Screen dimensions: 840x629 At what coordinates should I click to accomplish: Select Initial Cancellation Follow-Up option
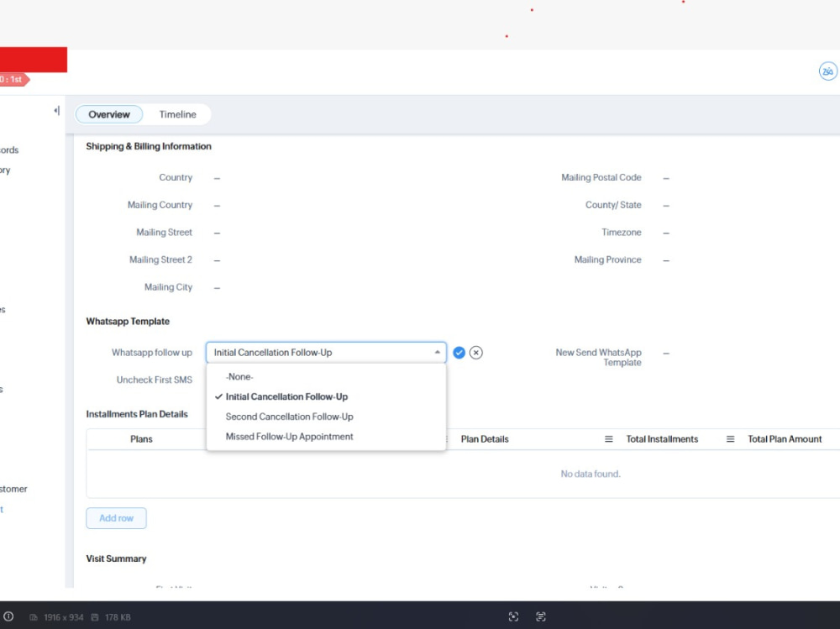[326, 396]
